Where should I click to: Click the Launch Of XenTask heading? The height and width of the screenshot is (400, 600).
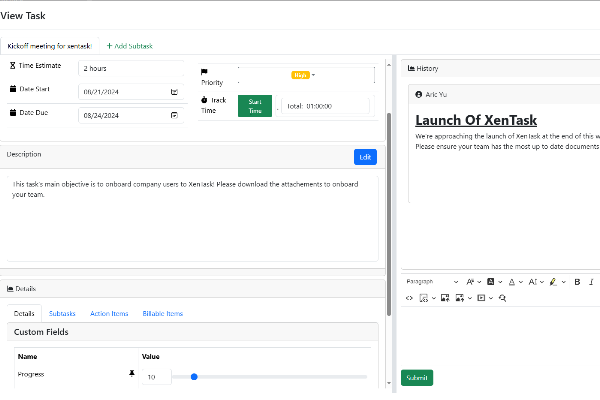pyautogui.click(x=476, y=120)
